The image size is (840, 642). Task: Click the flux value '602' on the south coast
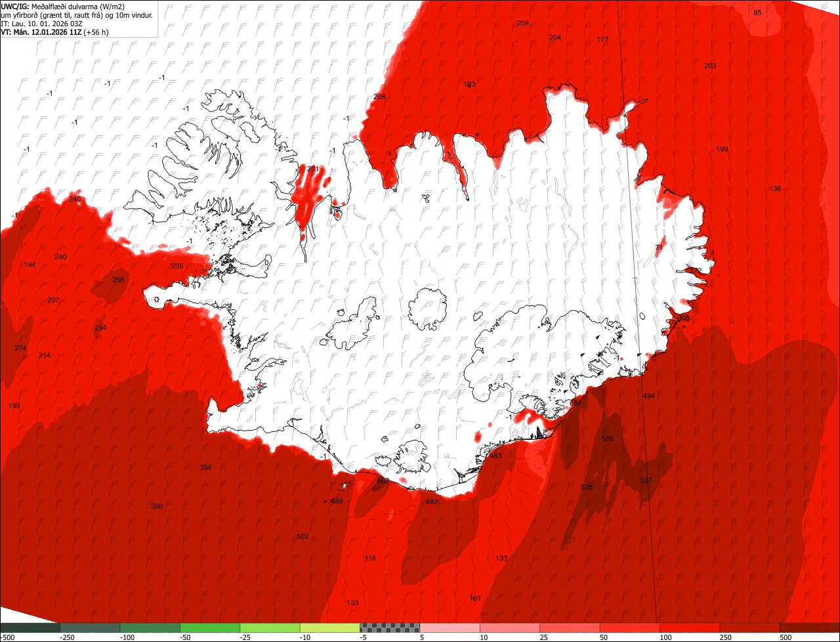(x=383, y=481)
